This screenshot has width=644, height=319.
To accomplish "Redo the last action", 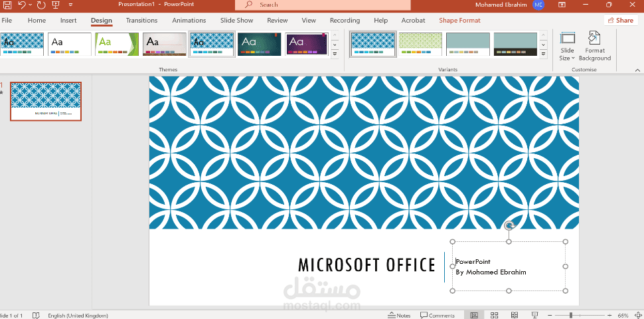I will click(x=41, y=5).
